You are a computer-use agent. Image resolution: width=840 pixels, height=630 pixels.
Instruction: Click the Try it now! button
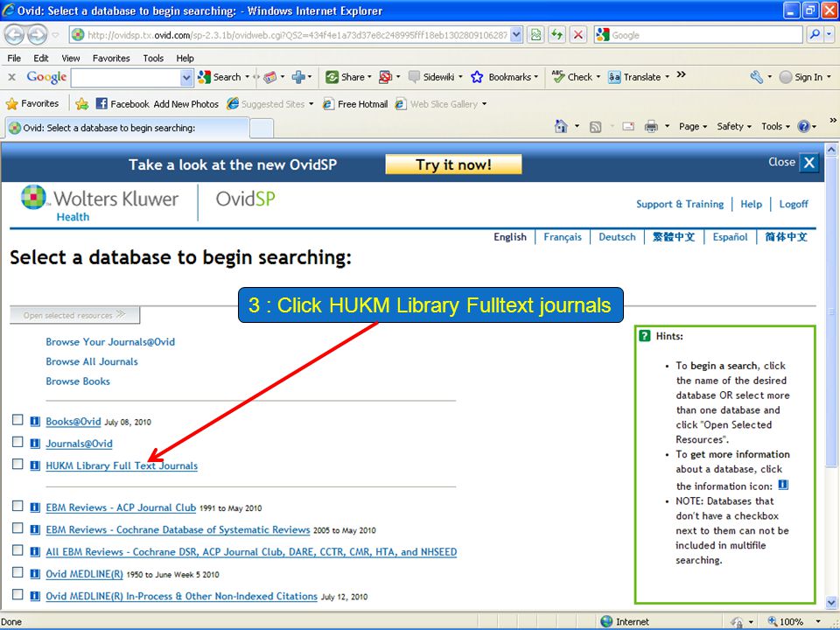453,164
